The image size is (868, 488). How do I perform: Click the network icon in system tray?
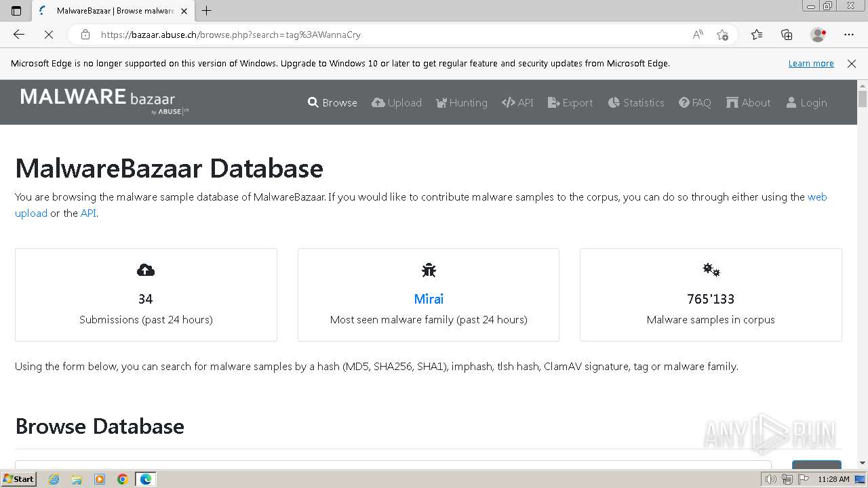point(787,479)
